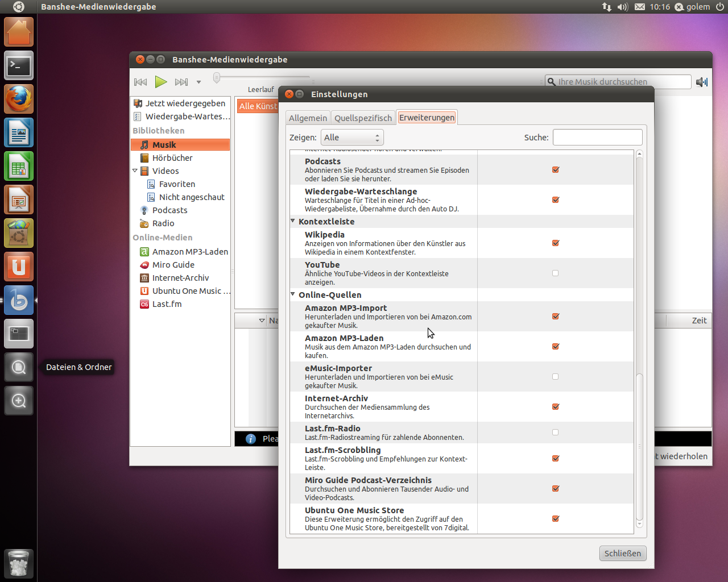Open the Quellspezifisch tab
The image size is (728, 582).
click(x=363, y=118)
